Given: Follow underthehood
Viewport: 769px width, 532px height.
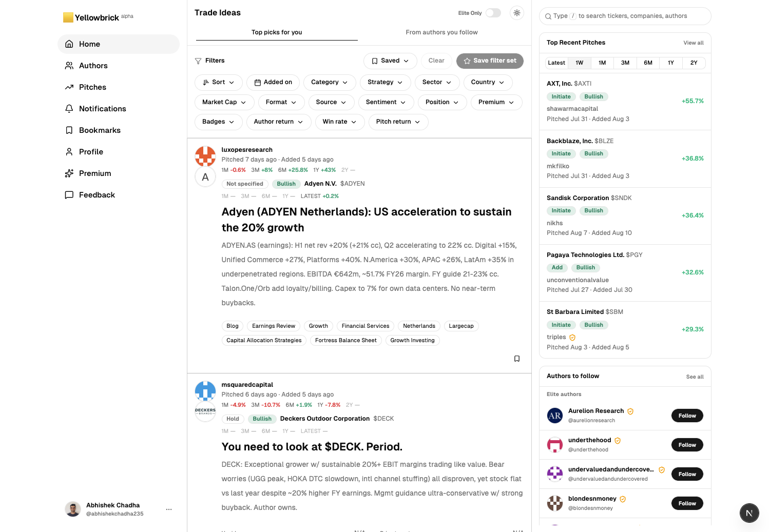Looking at the screenshot, I should [x=687, y=445].
